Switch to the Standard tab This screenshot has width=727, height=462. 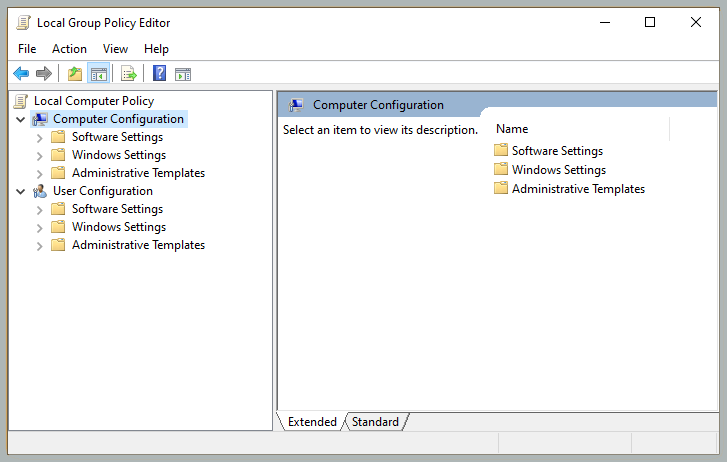pos(375,422)
